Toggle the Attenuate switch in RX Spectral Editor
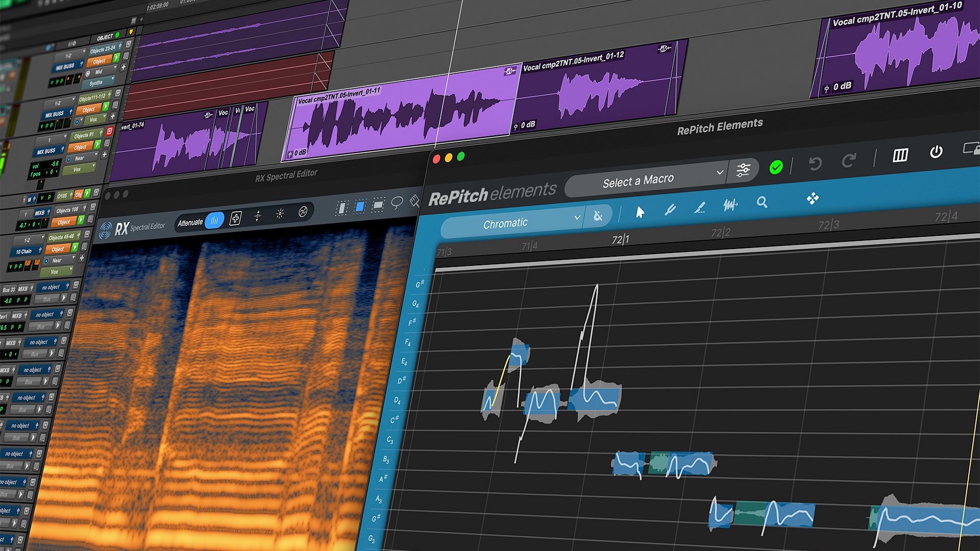The width and height of the screenshot is (980, 551). coord(214,220)
